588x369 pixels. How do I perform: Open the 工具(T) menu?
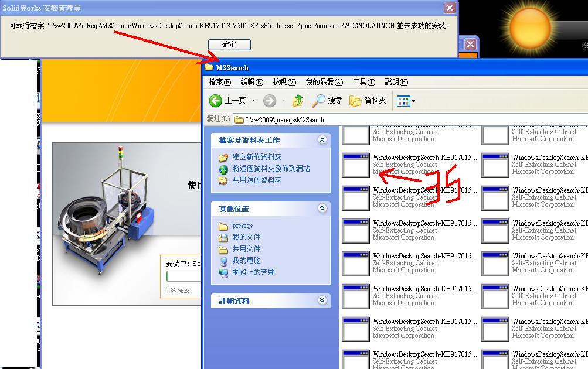(x=363, y=81)
